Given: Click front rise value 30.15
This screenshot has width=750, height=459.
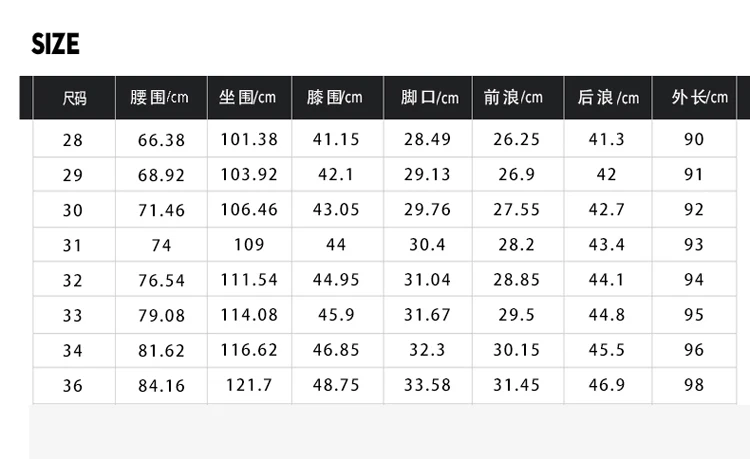Looking at the screenshot, I should click(517, 350).
